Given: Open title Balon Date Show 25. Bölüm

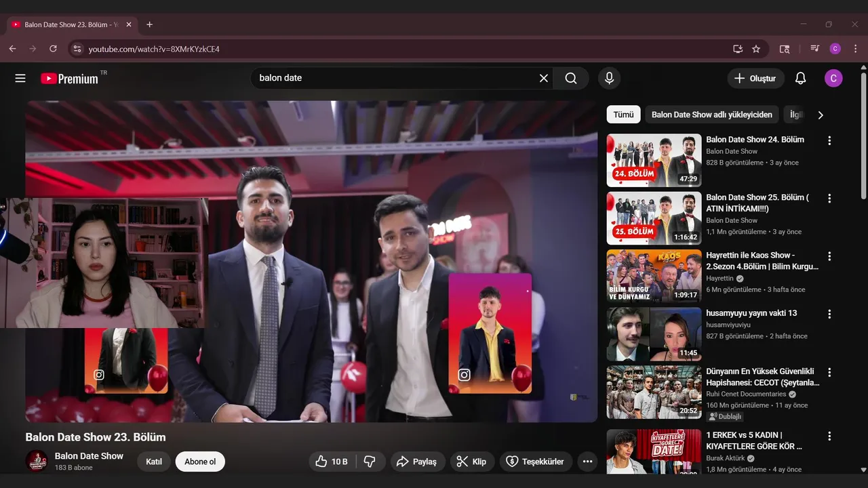Looking at the screenshot, I should tap(757, 203).
